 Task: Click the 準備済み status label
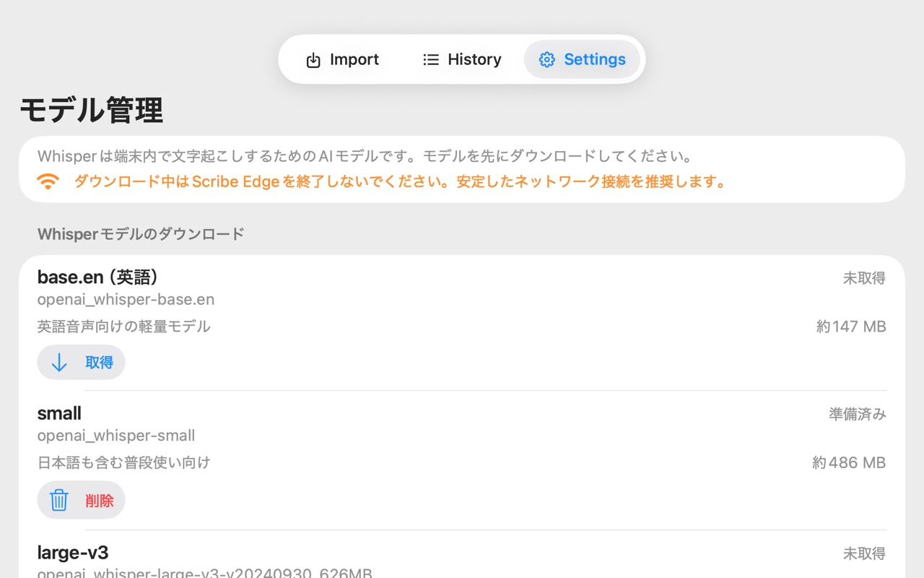858,414
